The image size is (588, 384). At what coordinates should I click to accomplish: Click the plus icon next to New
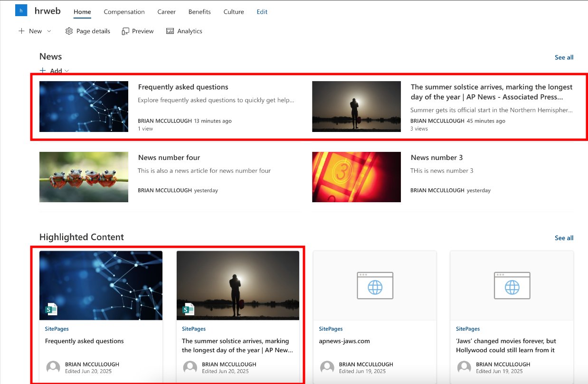[x=21, y=31]
